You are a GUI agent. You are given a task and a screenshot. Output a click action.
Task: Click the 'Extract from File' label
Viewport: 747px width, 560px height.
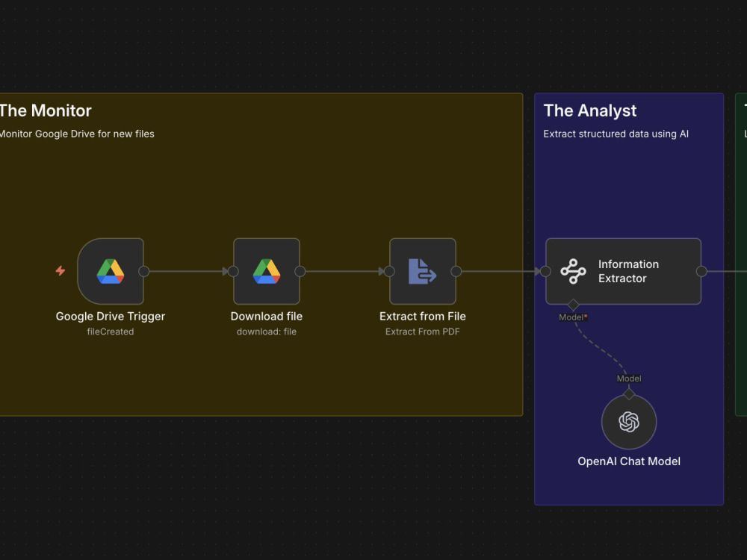[x=423, y=316]
